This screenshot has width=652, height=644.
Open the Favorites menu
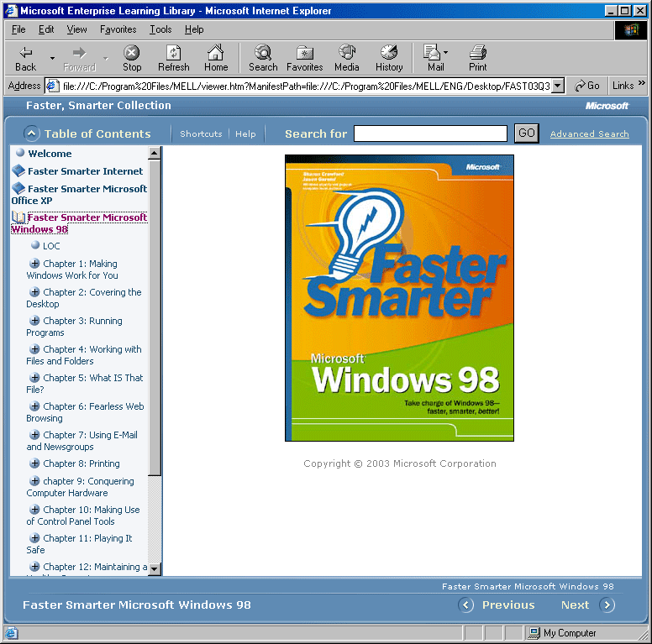click(x=118, y=29)
